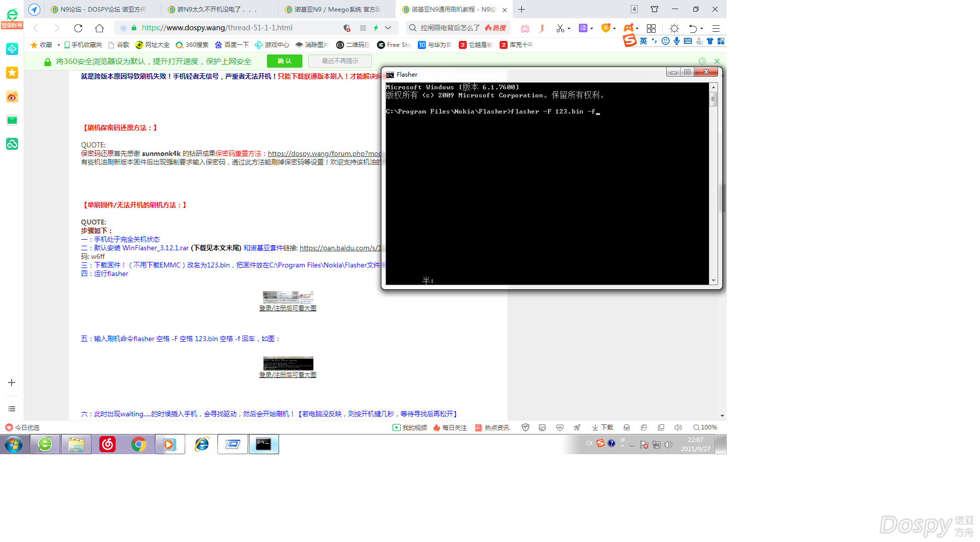Image resolution: width=980 pixels, height=542 pixels.
Task: Open 热点资讯 in status bar
Action: 492,427
